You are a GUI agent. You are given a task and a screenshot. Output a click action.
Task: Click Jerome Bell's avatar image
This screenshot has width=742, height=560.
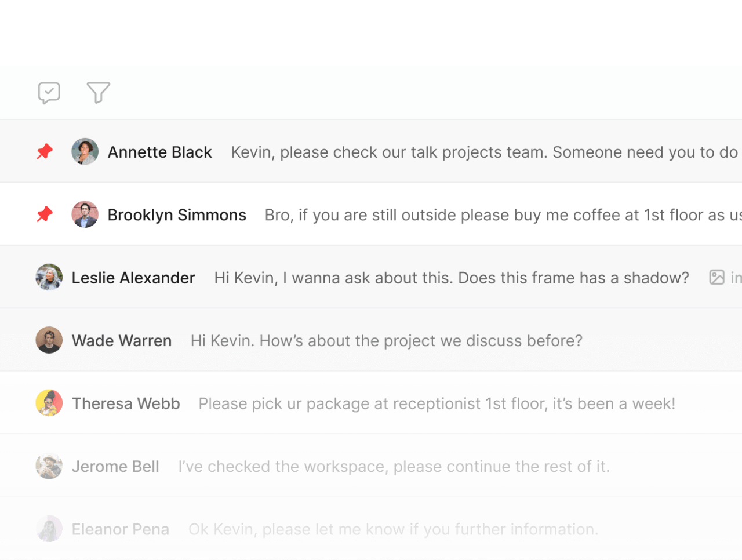tap(49, 466)
